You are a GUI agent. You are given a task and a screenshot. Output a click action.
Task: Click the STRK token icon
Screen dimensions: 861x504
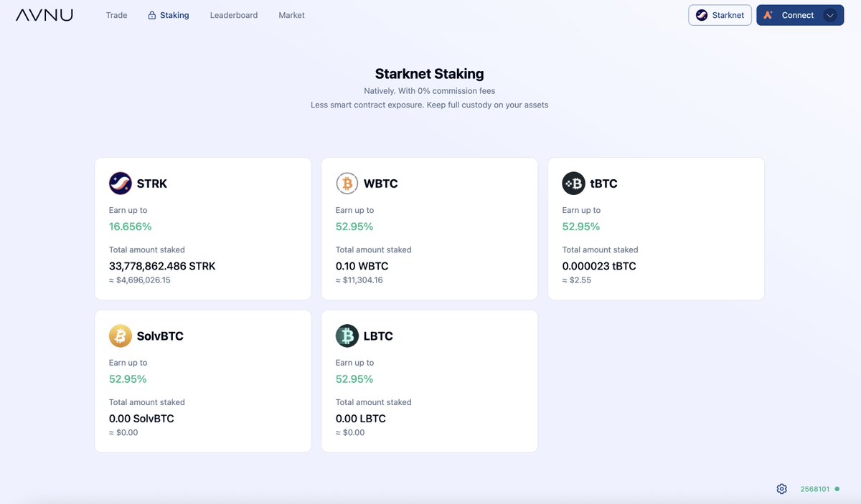(121, 184)
